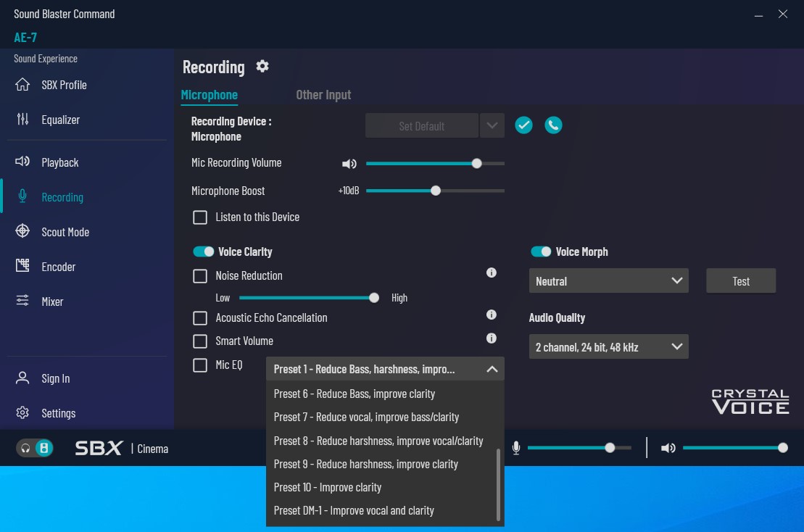Minimize the Sound Blaster Command window
This screenshot has width=804, height=532.
click(x=758, y=14)
